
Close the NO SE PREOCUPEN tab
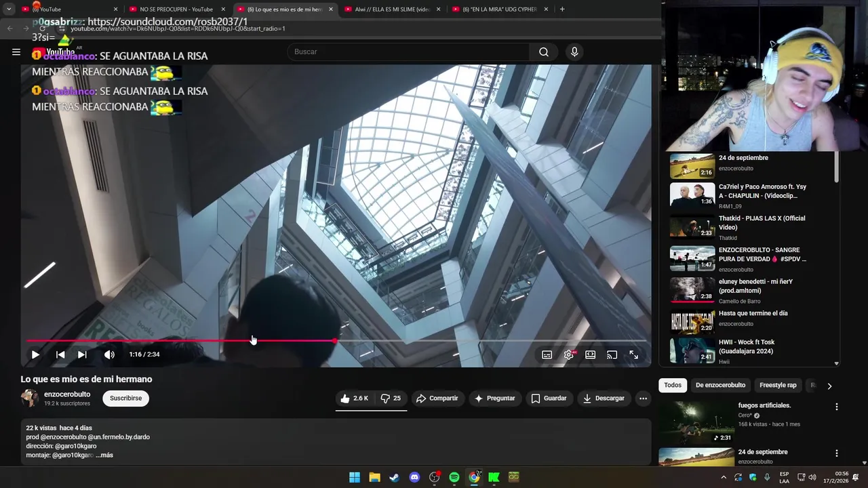223,9
